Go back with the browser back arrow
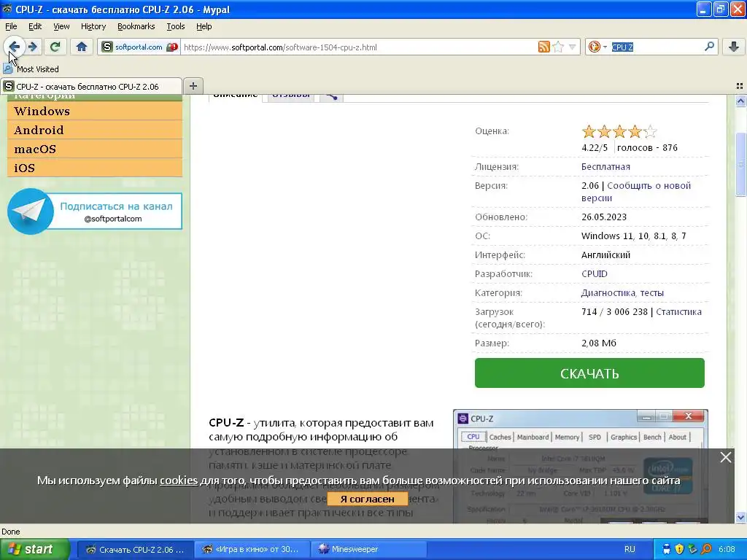 pos(14,47)
